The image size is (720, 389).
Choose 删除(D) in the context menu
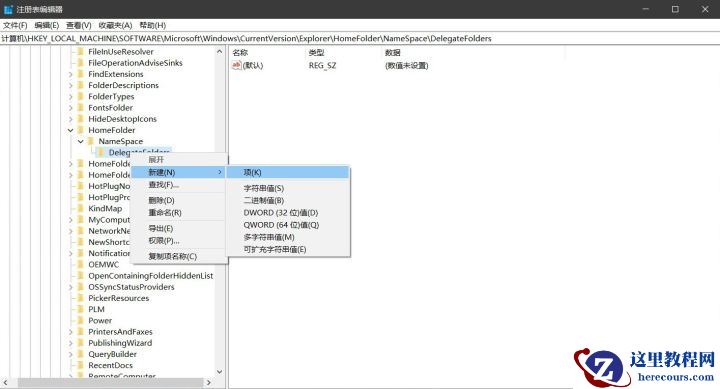tap(180, 200)
